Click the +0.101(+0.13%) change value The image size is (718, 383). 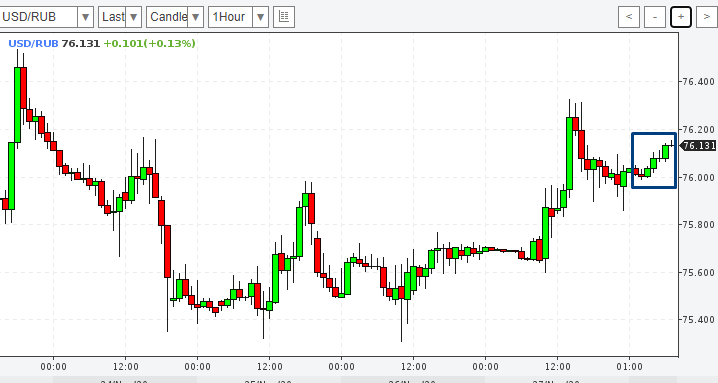149,44
